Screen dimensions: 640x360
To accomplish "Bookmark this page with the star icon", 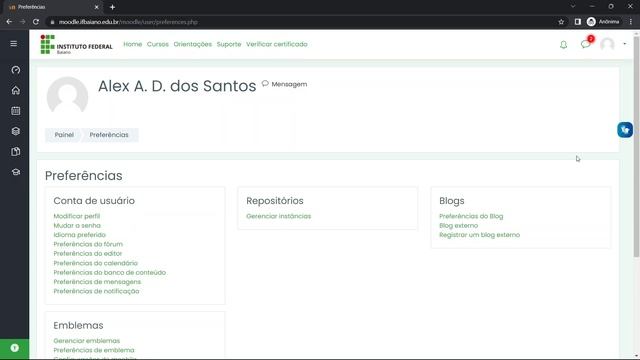I will 561,22.
